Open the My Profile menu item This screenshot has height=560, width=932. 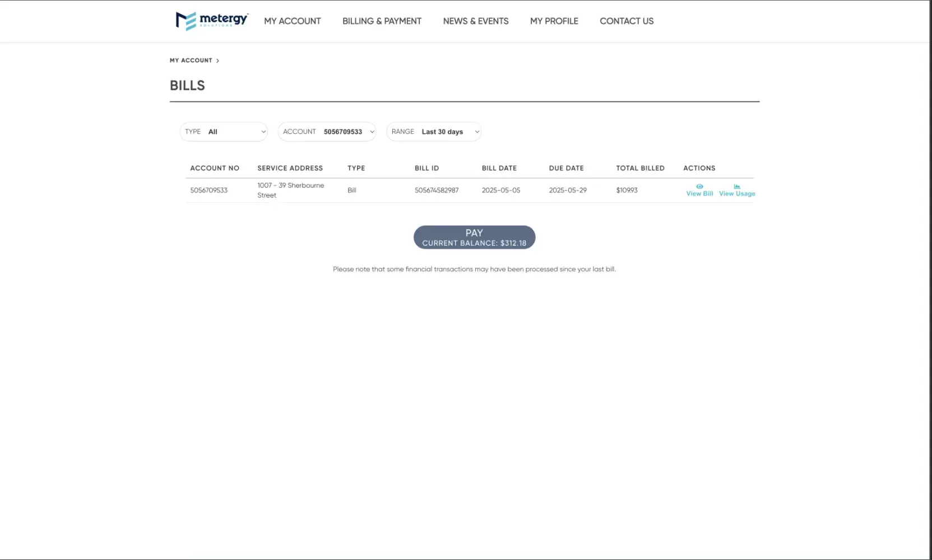(554, 21)
